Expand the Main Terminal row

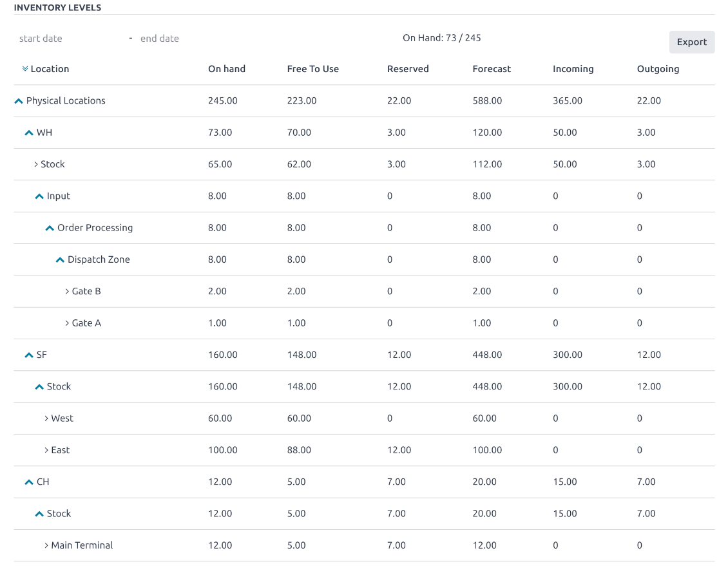coord(46,545)
